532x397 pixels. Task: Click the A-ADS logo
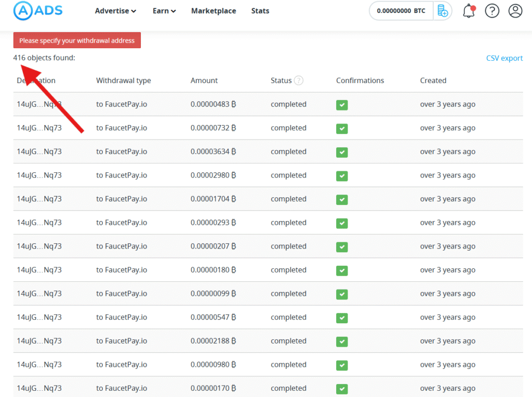coord(38,10)
